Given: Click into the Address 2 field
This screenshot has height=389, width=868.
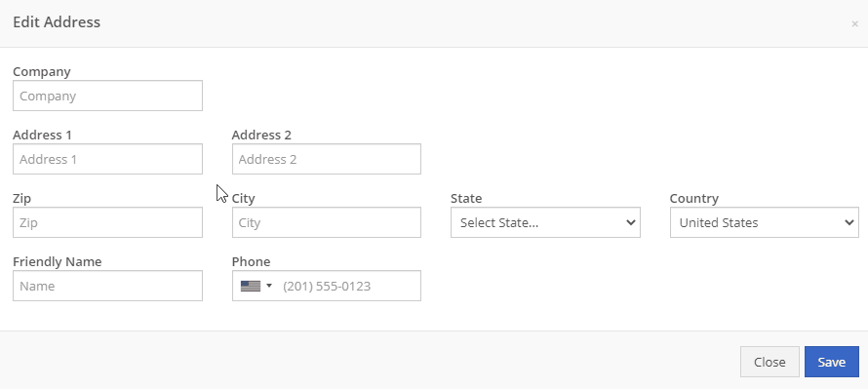Looking at the screenshot, I should (326, 159).
